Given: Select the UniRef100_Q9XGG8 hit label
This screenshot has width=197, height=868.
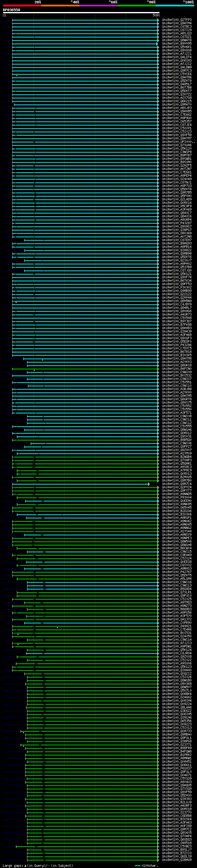Looking at the screenshot, I should 176,50.
